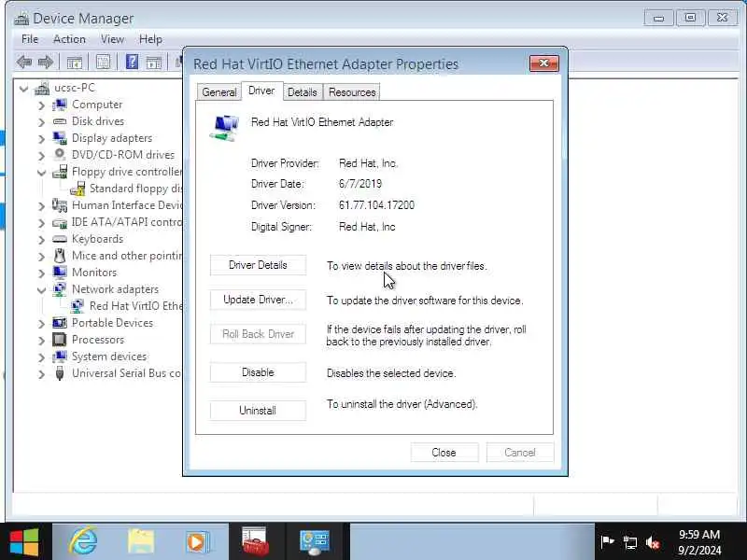Click the Driver Date value 6/7/2019
Image resolution: width=747 pixels, height=560 pixels.
click(360, 184)
